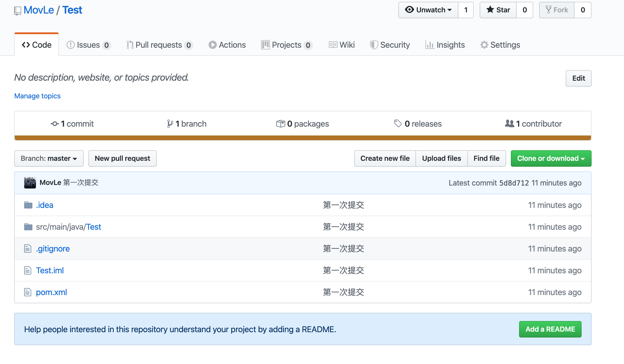The width and height of the screenshot is (624, 364).
Task: Click the Star repository icon
Action: [500, 9]
